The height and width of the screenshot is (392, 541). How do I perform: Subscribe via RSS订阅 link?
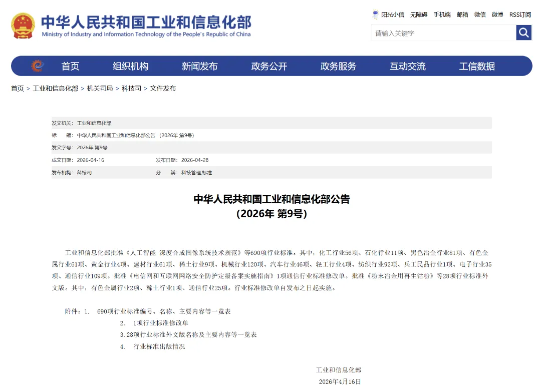tap(520, 15)
